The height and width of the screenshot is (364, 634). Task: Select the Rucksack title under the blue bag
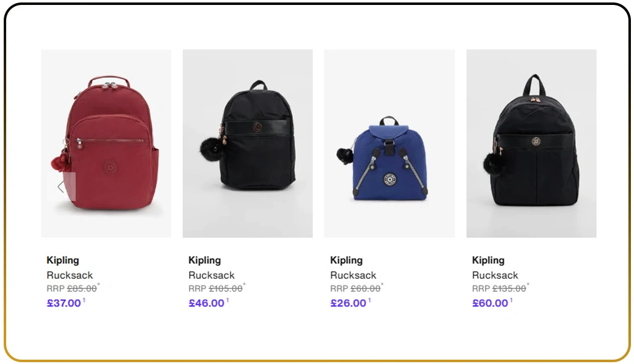pos(353,275)
